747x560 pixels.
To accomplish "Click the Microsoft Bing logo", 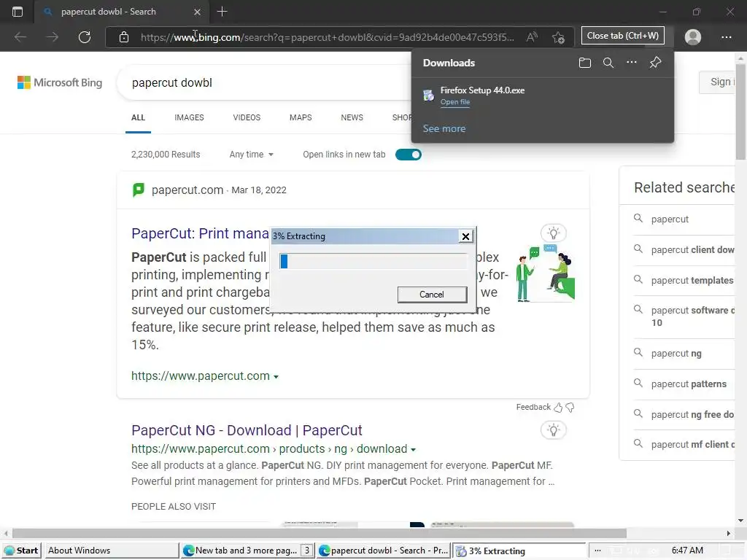I will (60, 82).
